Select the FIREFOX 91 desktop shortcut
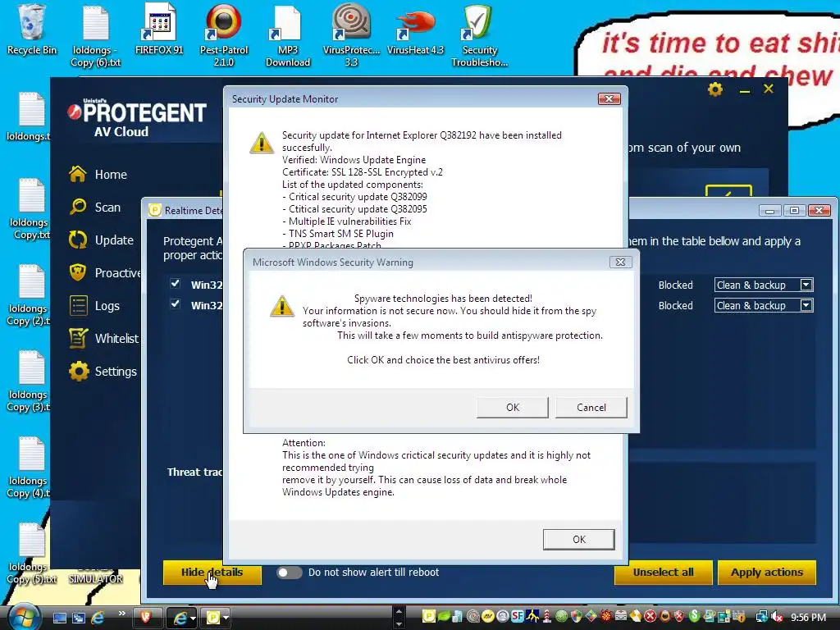This screenshot has width=840, height=630. coord(159,30)
